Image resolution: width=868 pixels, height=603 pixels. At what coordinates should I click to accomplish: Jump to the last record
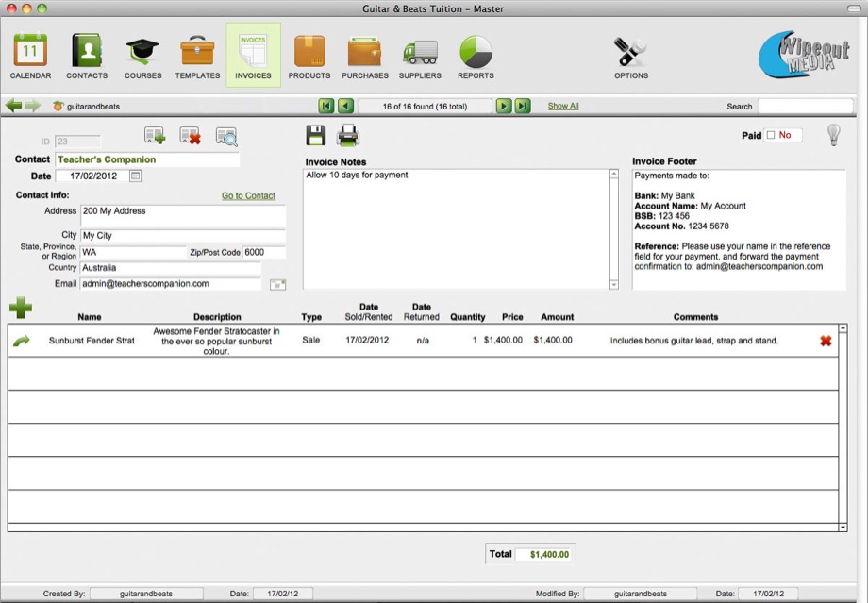point(523,107)
